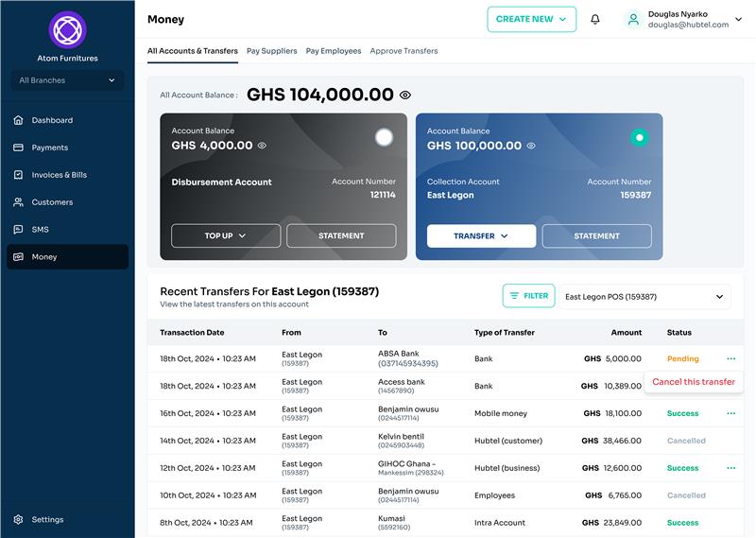Viewport: 756px width, 538px height.
Task: Switch to the Approve Transfers tab
Action: 404,51
